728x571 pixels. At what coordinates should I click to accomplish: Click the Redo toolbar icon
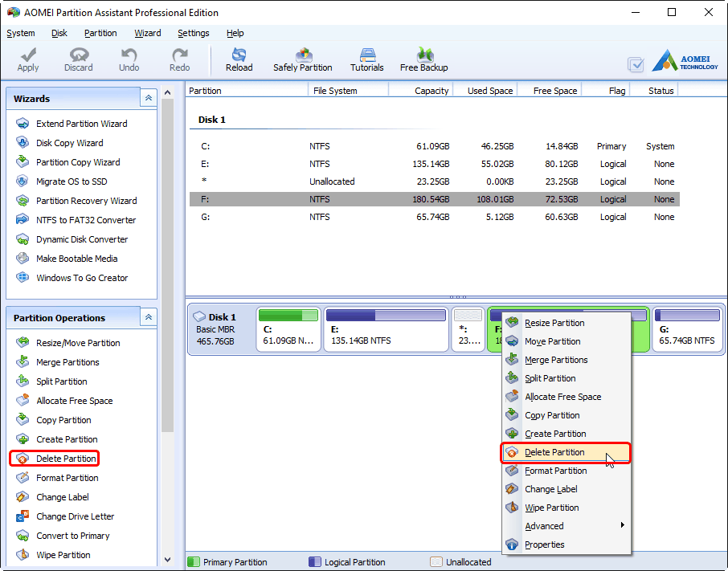[x=178, y=59]
